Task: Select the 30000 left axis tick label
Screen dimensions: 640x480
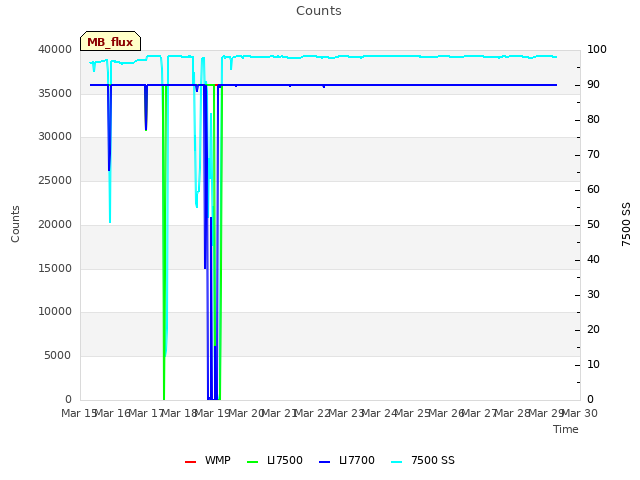Action: [55, 136]
